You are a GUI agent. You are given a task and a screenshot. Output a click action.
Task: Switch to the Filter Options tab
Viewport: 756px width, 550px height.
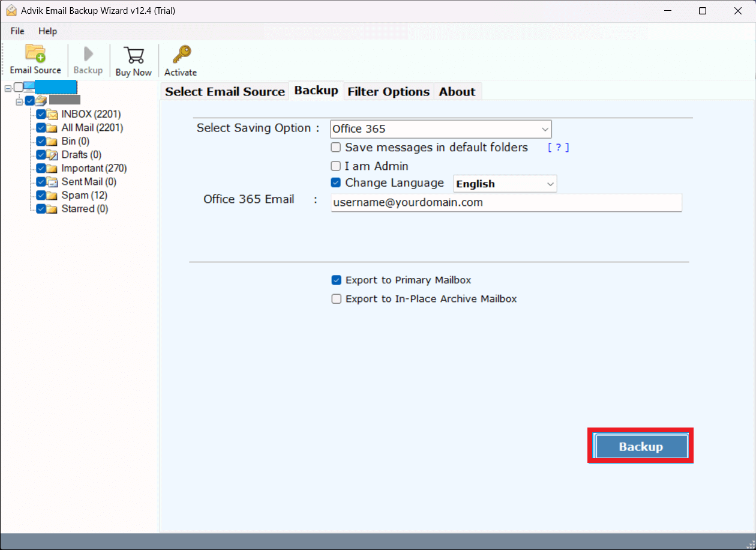coord(389,92)
